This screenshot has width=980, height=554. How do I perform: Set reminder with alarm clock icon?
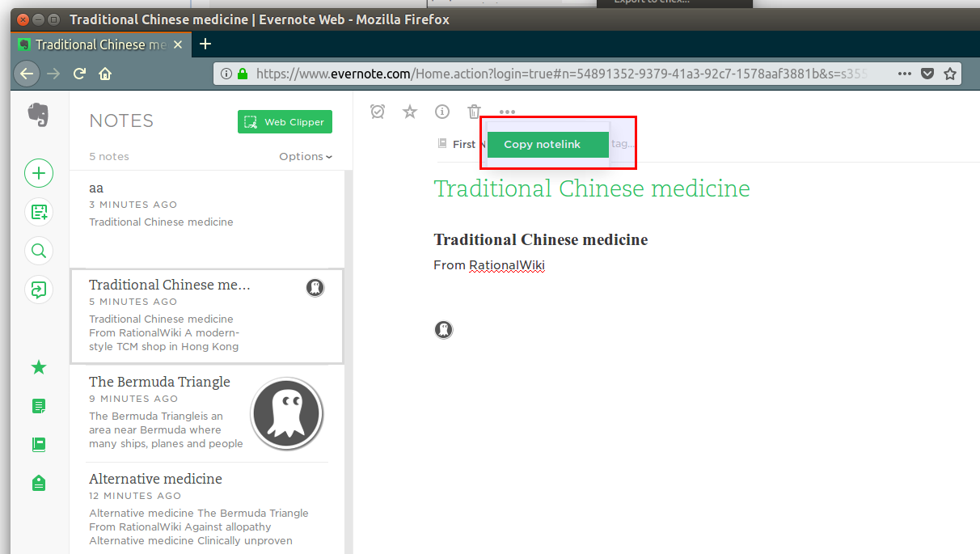(378, 112)
